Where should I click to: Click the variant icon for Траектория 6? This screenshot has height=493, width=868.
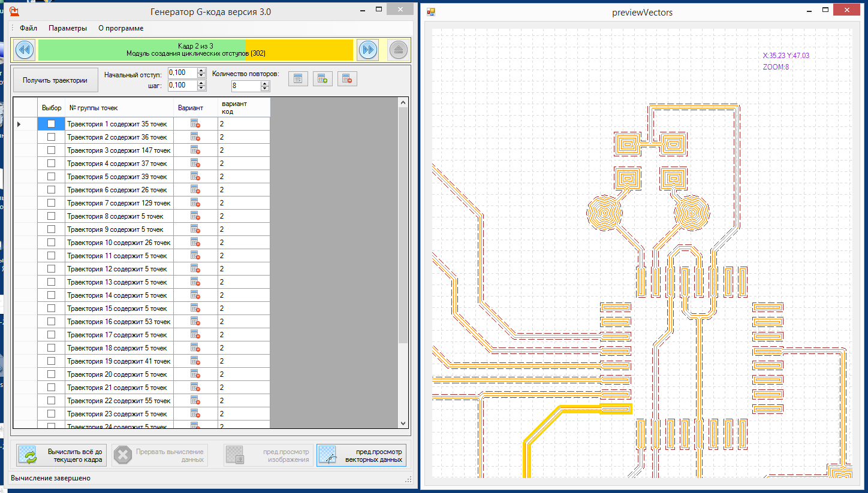coord(195,190)
